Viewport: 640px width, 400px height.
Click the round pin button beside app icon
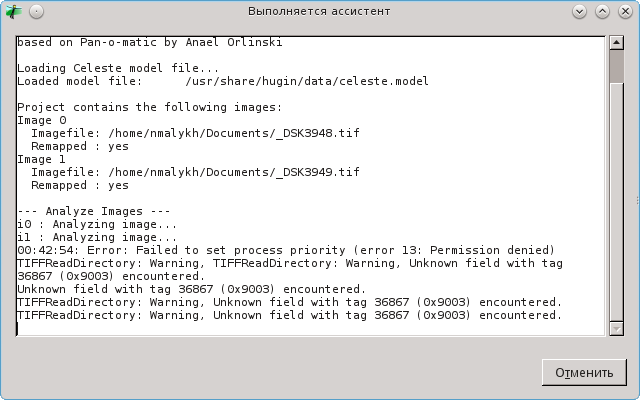(x=36, y=11)
